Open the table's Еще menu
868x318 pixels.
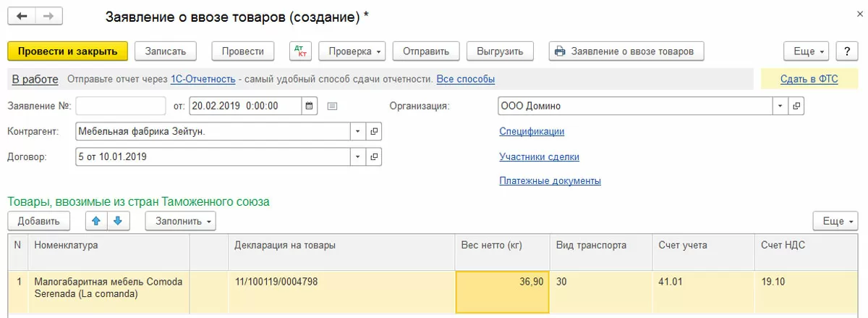(835, 221)
